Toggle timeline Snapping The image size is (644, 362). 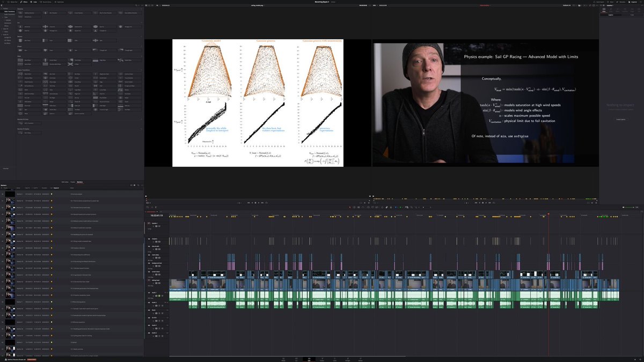382,207
